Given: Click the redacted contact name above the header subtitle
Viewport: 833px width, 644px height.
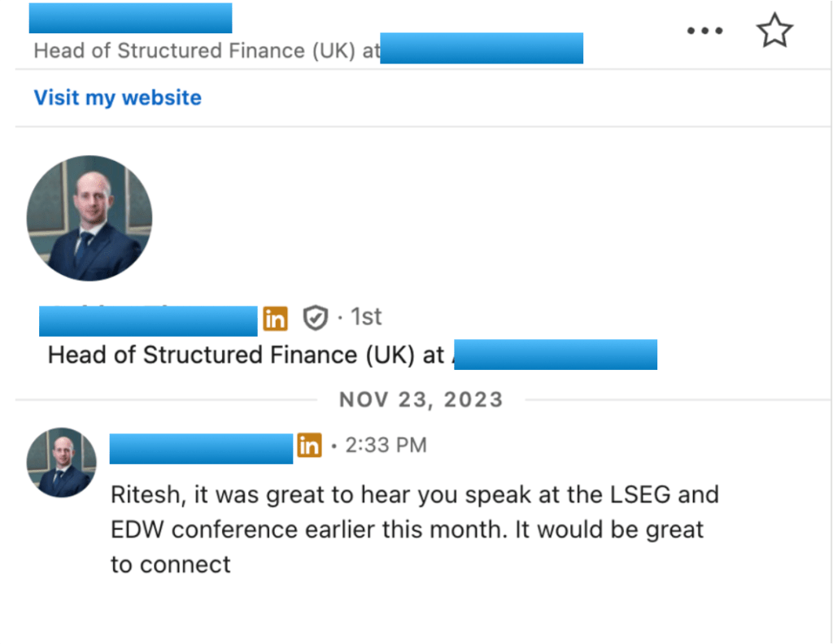Looking at the screenshot, I should (130, 18).
